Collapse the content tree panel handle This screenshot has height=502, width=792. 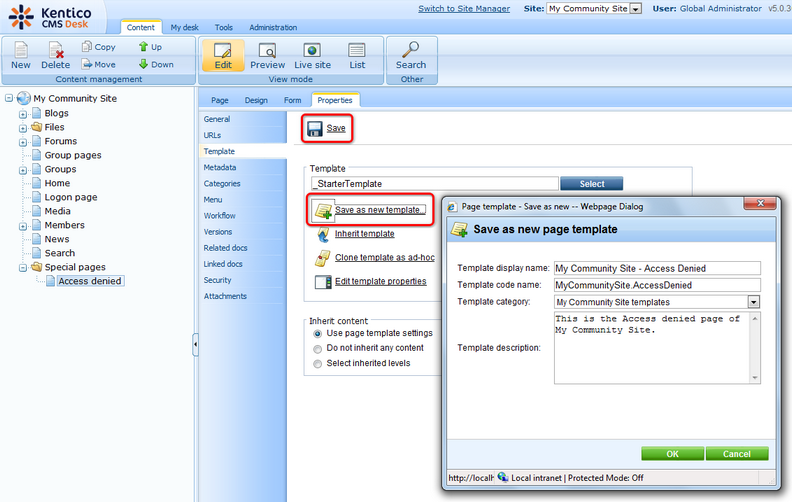pyautogui.click(x=195, y=344)
